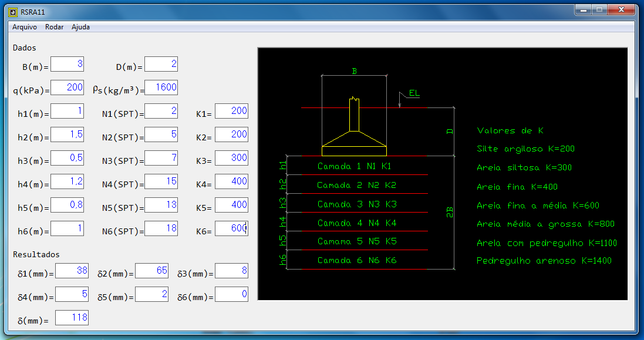Focus the N6(SPT) input box
This screenshot has width=644, height=340.
click(x=161, y=228)
